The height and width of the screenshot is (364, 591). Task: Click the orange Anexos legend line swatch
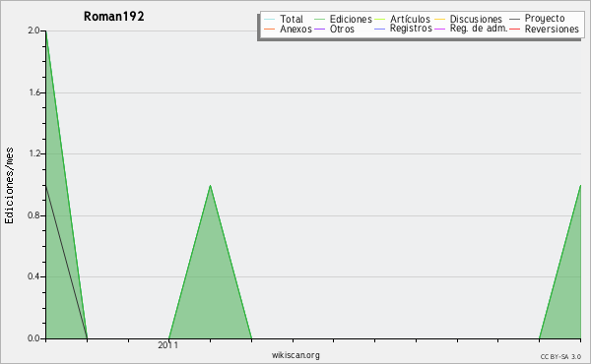[x=270, y=29]
